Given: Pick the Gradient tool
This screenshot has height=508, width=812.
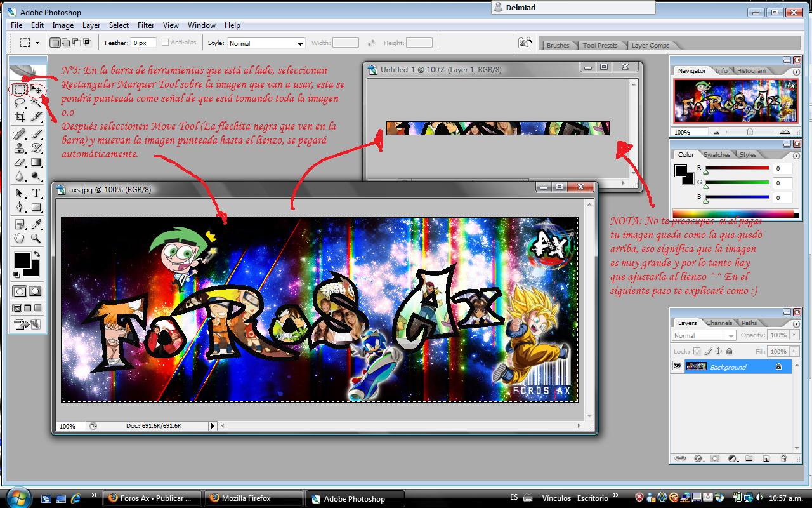Looking at the screenshot, I should tap(37, 162).
